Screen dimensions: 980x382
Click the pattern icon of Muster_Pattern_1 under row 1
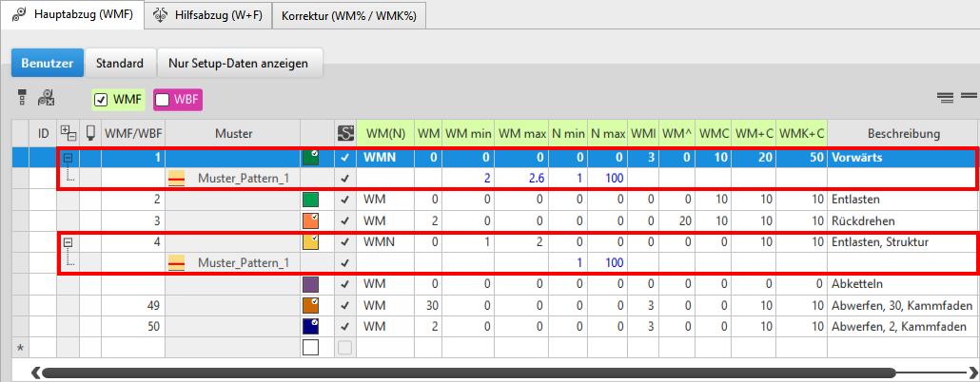176,179
